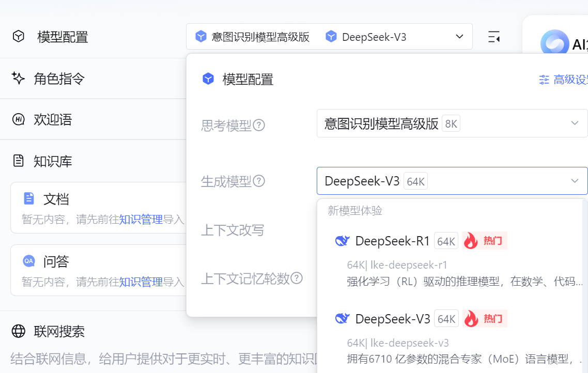The height and width of the screenshot is (373, 588).
Task: Open the 生成模型 dropdown showing DeepSeek-V3
Action: [x=452, y=181]
